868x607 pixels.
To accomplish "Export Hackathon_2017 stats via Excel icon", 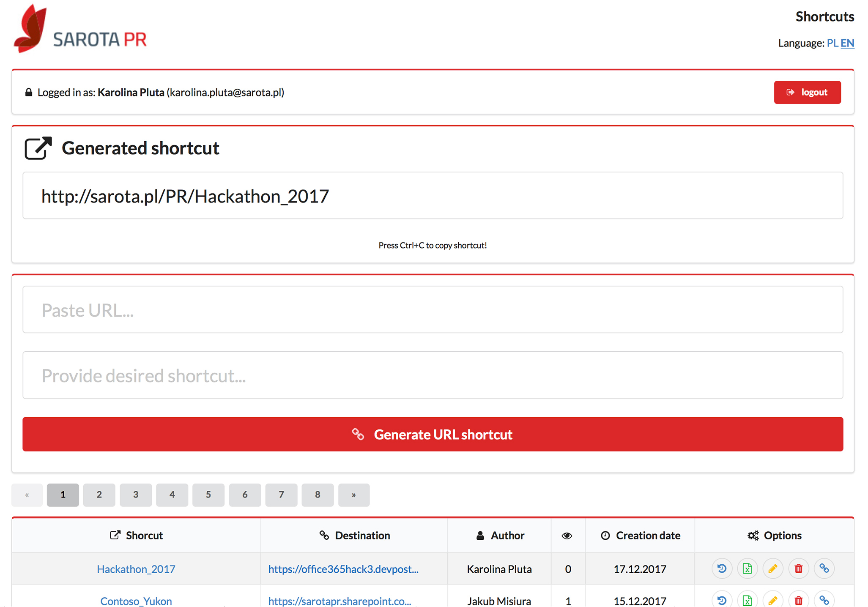I will pos(747,569).
